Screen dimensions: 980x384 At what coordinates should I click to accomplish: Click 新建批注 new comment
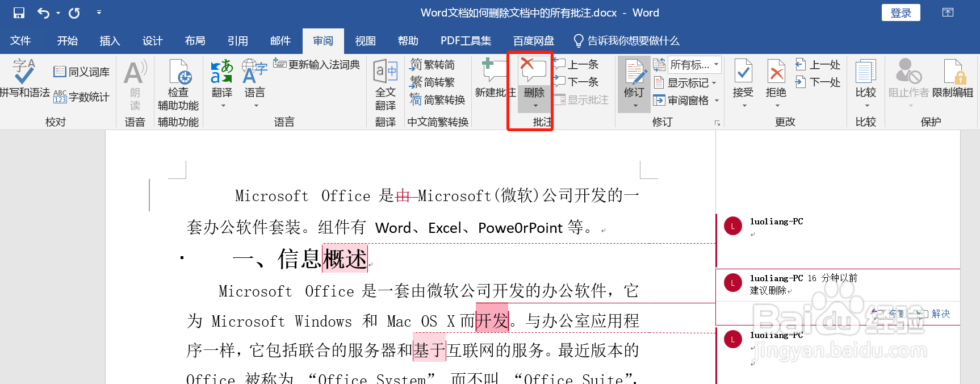click(495, 78)
